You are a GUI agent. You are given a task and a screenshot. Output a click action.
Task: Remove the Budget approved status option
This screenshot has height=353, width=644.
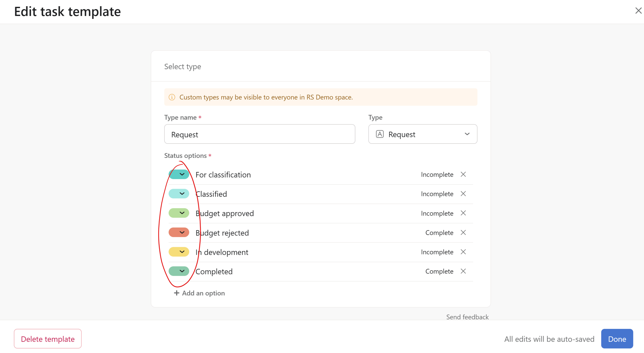point(463,213)
